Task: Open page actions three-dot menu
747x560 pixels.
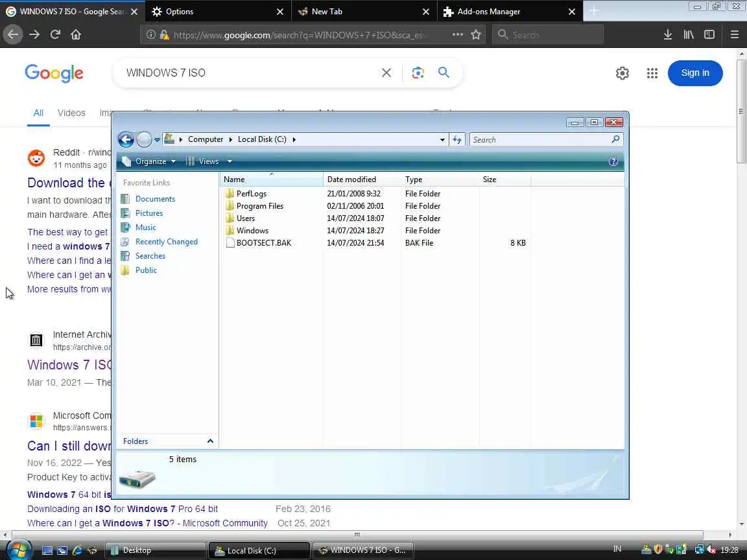Action: pyautogui.click(x=457, y=34)
